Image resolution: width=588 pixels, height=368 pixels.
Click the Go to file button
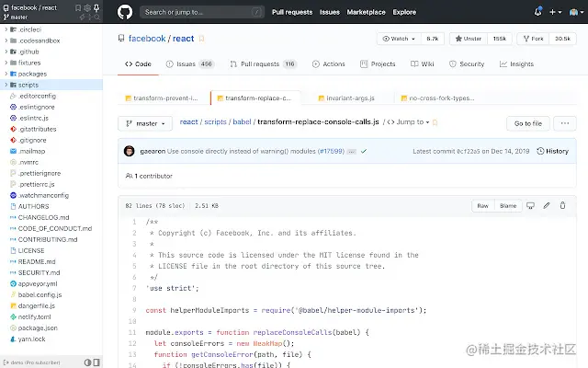pyautogui.click(x=528, y=123)
